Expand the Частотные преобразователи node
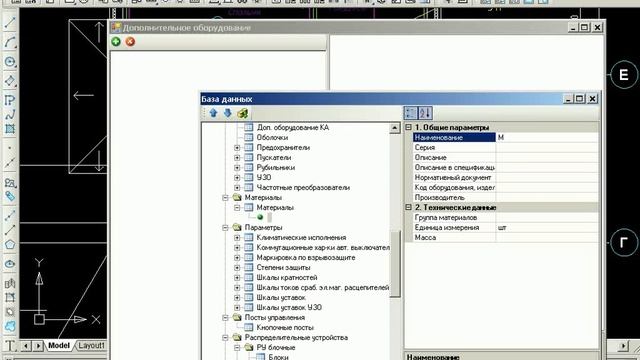Image resolution: width=640 pixels, height=360 pixels. tap(237, 187)
